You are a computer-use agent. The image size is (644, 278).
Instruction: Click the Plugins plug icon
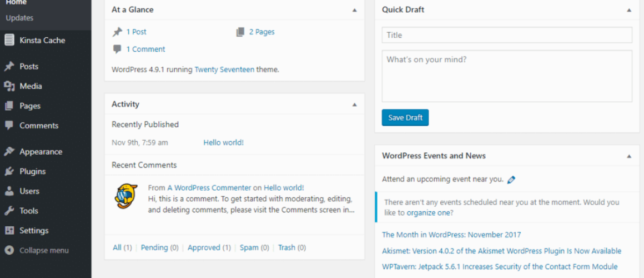pos(9,171)
